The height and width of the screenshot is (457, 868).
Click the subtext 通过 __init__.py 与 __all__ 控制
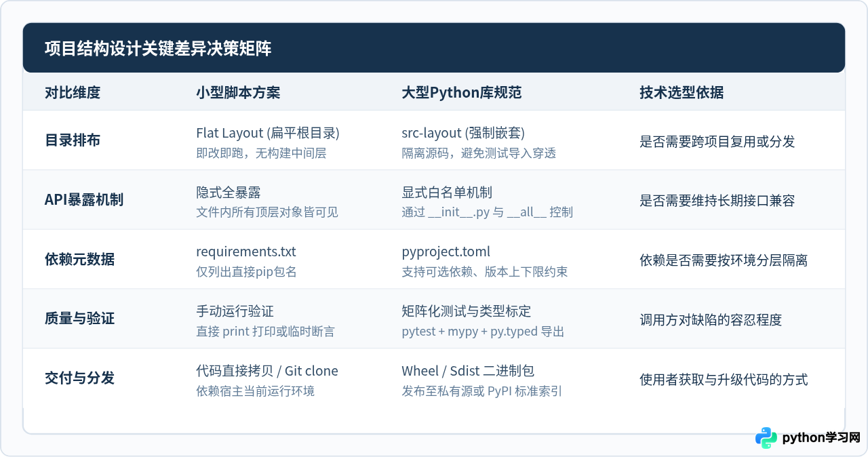pos(487,213)
